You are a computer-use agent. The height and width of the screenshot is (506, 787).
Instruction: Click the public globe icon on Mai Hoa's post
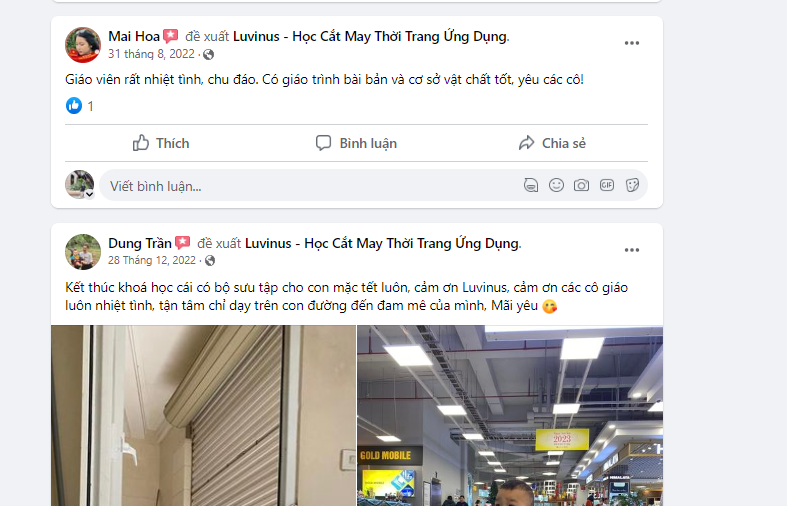tap(208, 54)
